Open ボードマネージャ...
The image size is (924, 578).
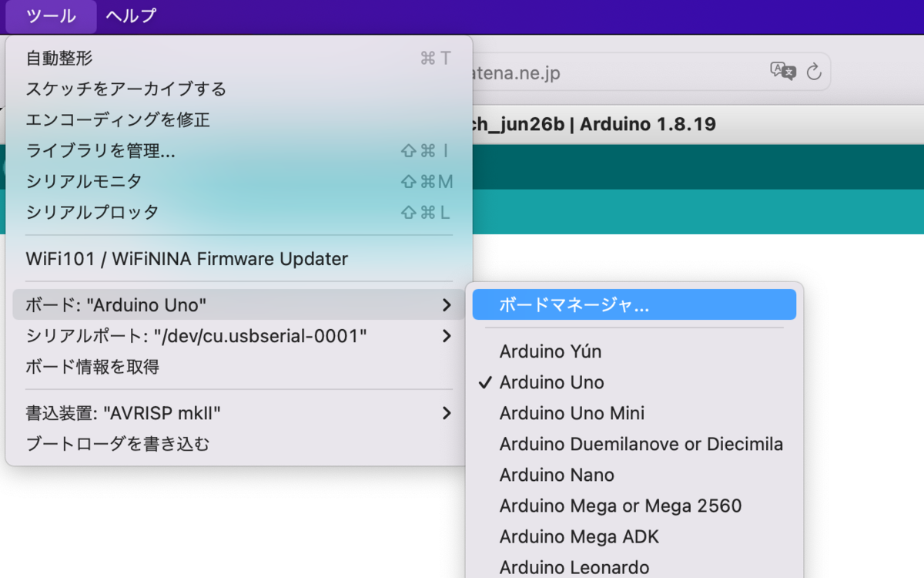(x=634, y=305)
